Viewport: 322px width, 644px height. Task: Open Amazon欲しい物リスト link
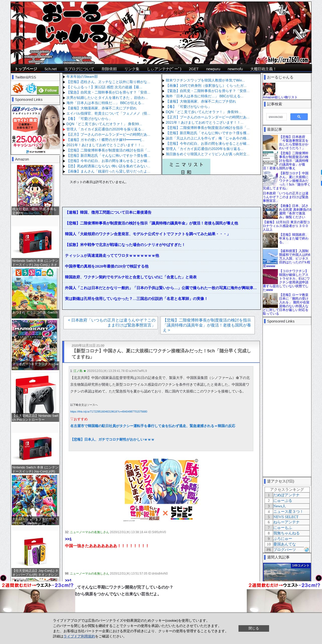[x=280, y=97]
